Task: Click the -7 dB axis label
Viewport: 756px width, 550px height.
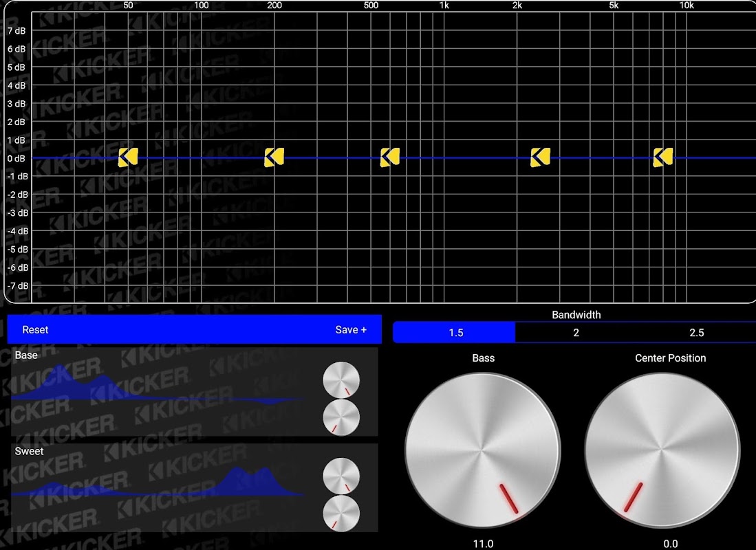Action: coord(17,286)
